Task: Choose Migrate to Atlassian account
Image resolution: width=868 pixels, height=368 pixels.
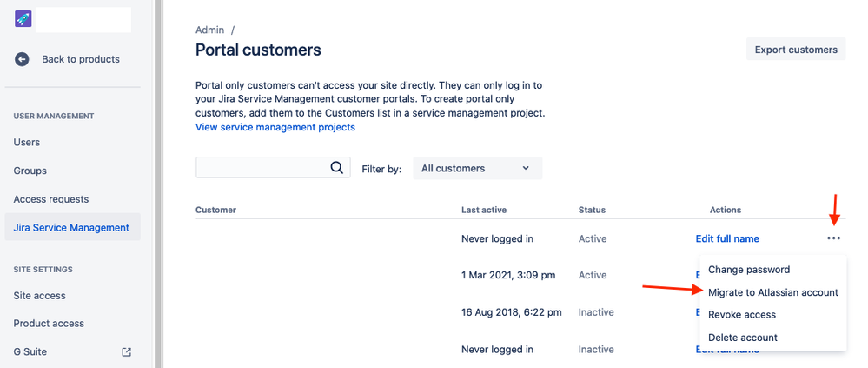Action: point(772,292)
